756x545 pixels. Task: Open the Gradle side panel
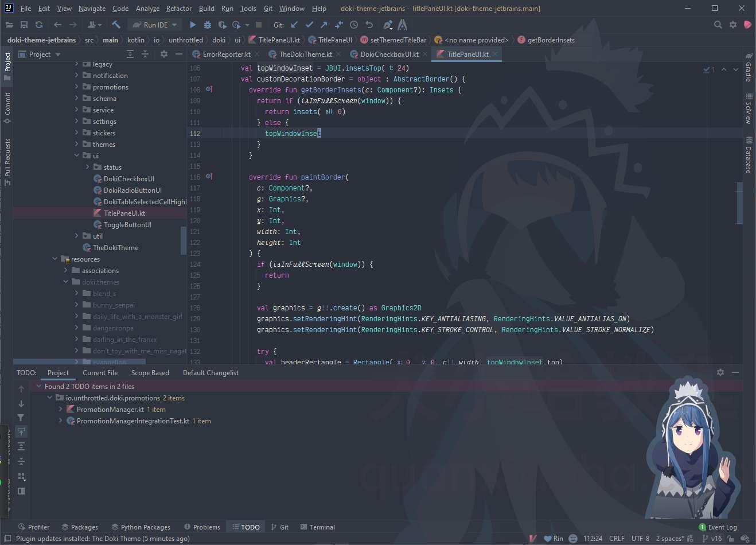pos(749,67)
